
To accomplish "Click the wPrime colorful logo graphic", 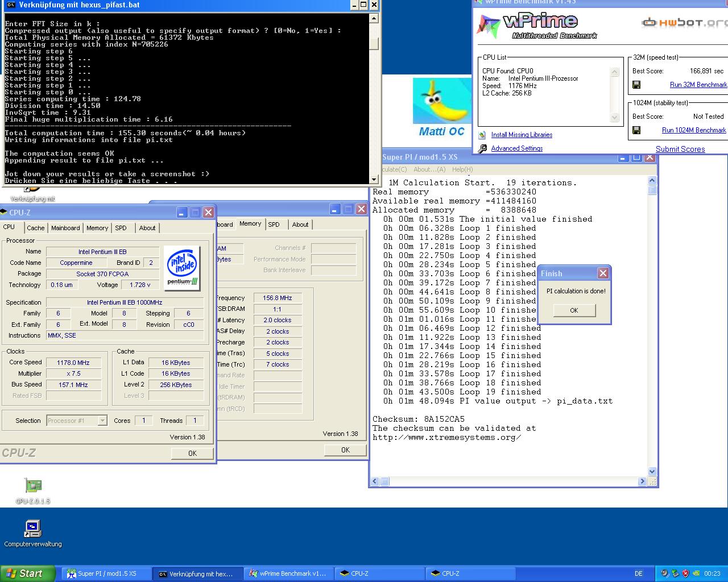I will tap(488, 27).
